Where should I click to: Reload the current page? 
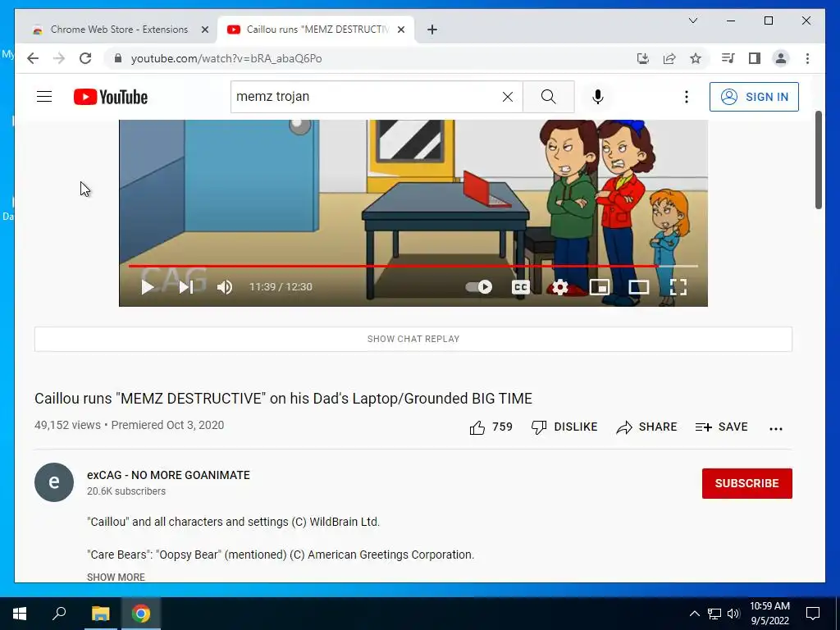(85, 58)
